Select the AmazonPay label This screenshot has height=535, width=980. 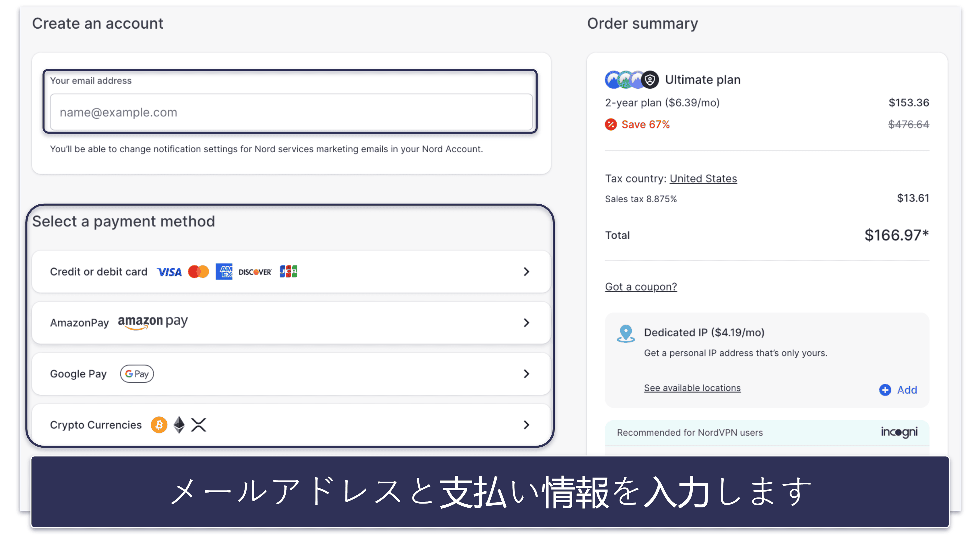(79, 323)
